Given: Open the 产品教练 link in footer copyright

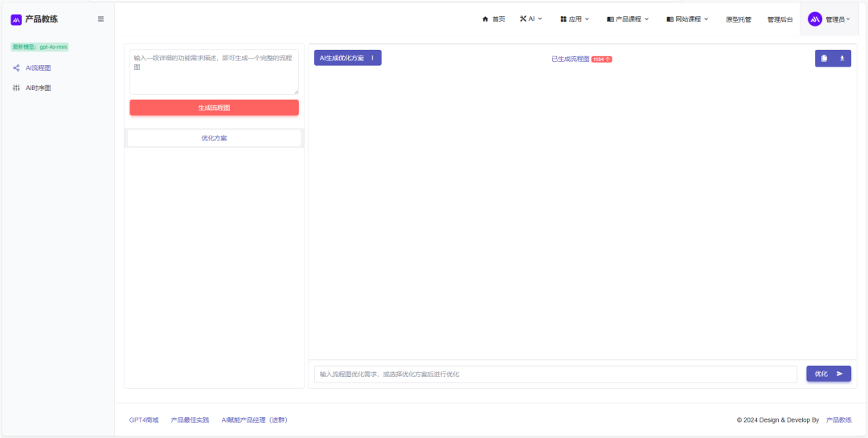Looking at the screenshot, I should [838, 420].
